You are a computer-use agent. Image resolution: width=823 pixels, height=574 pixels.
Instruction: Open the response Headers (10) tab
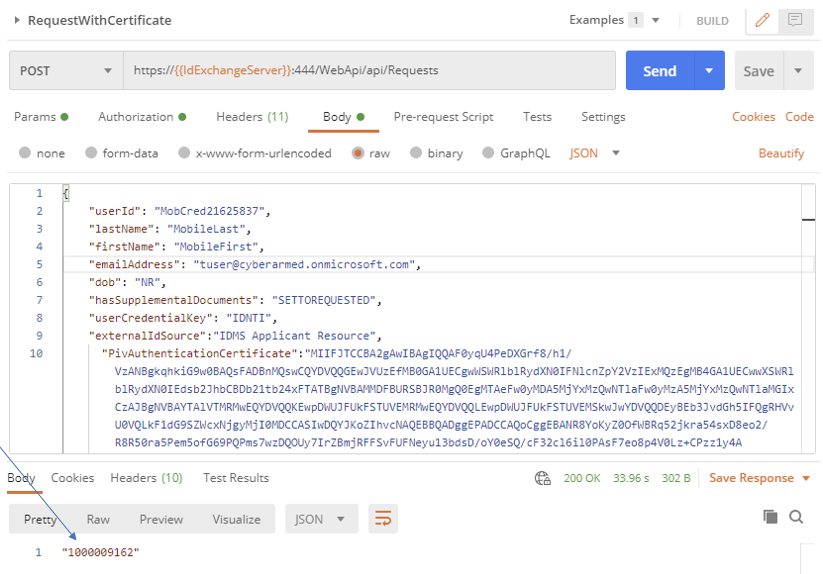(146, 477)
